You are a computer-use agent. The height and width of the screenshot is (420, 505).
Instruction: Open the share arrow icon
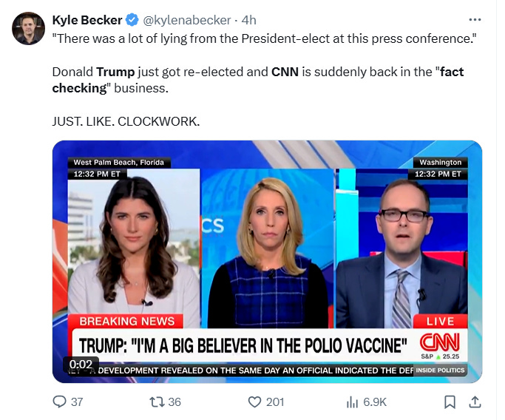click(x=475, y=402)
